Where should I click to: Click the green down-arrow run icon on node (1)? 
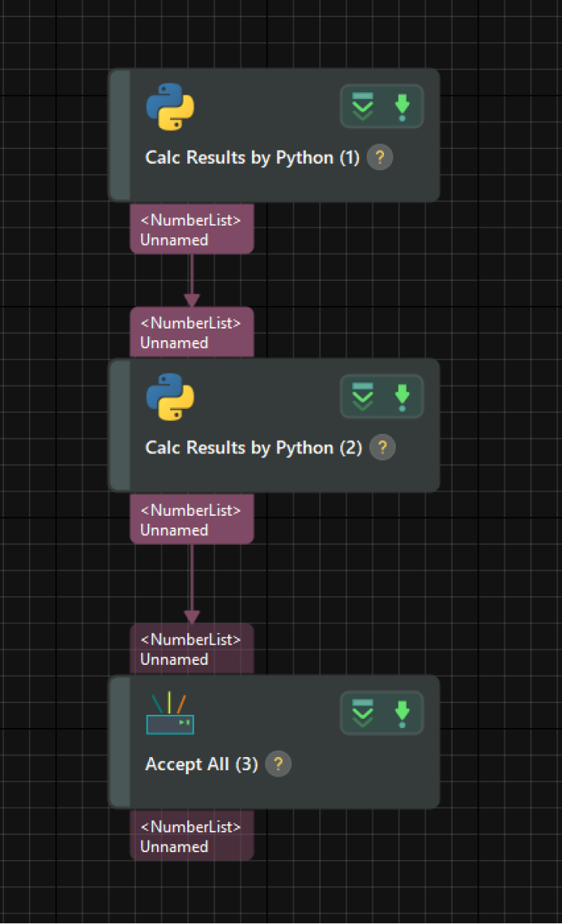(x=403, y=106)
